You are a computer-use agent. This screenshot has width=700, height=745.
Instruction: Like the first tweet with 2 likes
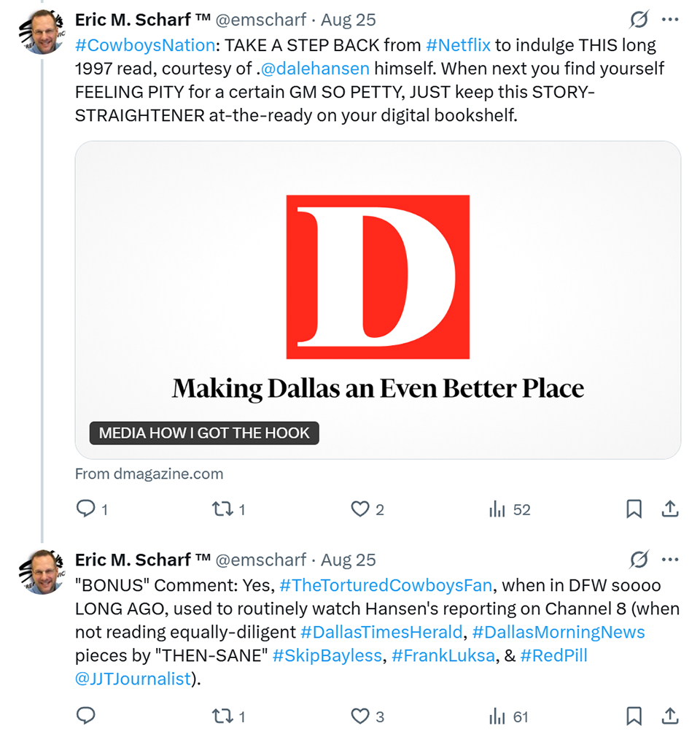pyautogui.click(x=360, y=509)
